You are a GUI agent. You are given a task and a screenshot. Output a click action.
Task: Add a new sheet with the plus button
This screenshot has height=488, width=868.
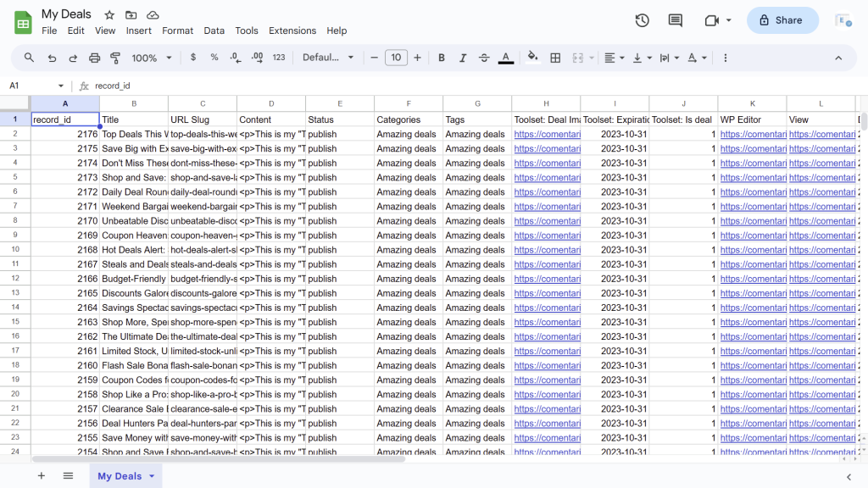[40, 476]
